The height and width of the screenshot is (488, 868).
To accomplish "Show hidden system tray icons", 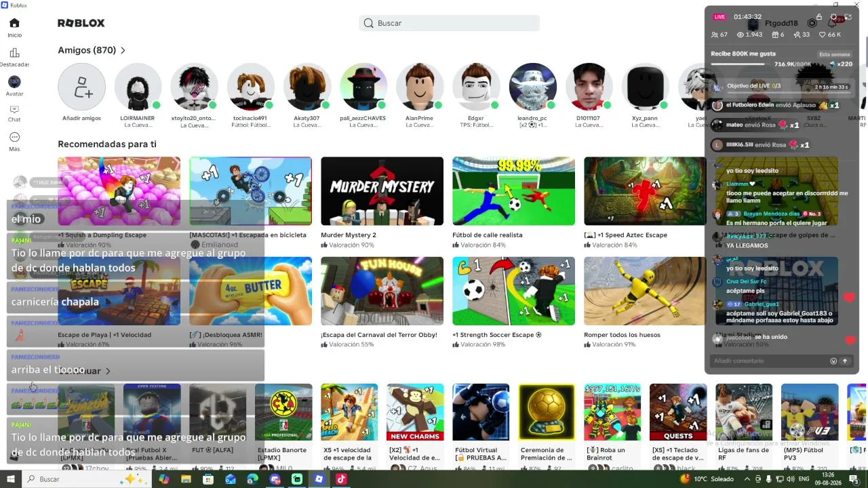I will 746,479.
